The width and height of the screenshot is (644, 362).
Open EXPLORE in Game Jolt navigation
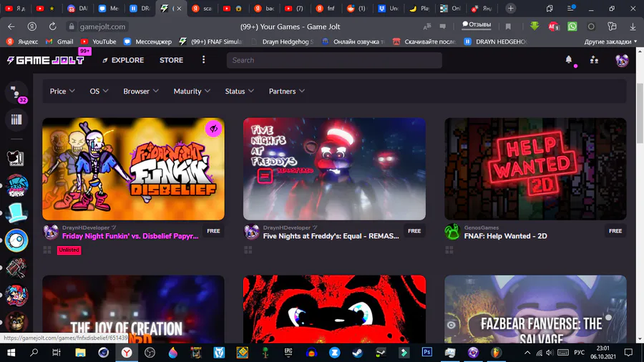[x=123, y=60]
